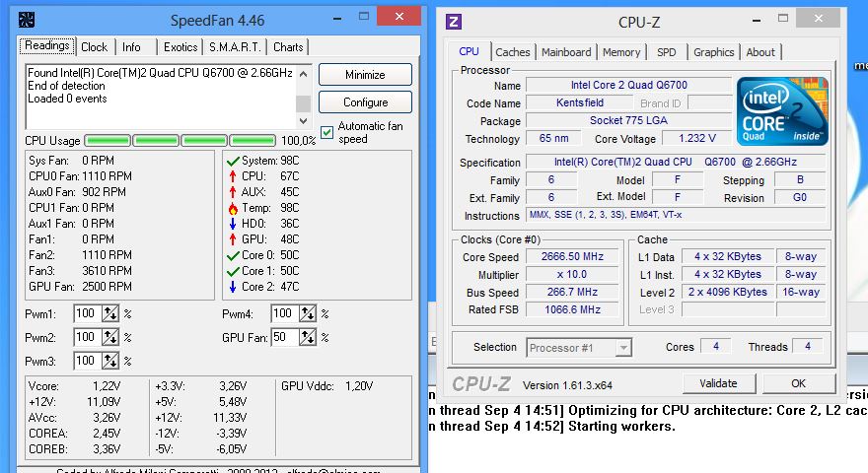Open the SPD tab in CPU-Z

(667, 52)
